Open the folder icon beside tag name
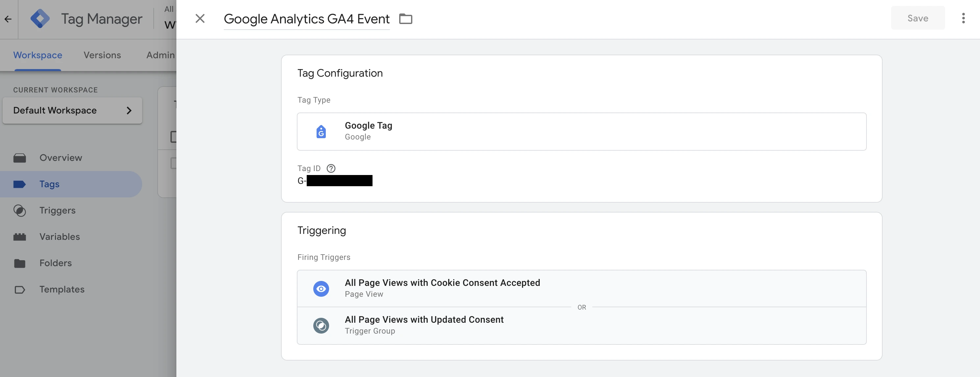The width and height of the screenshot is (980, 377). pos(405,19)
